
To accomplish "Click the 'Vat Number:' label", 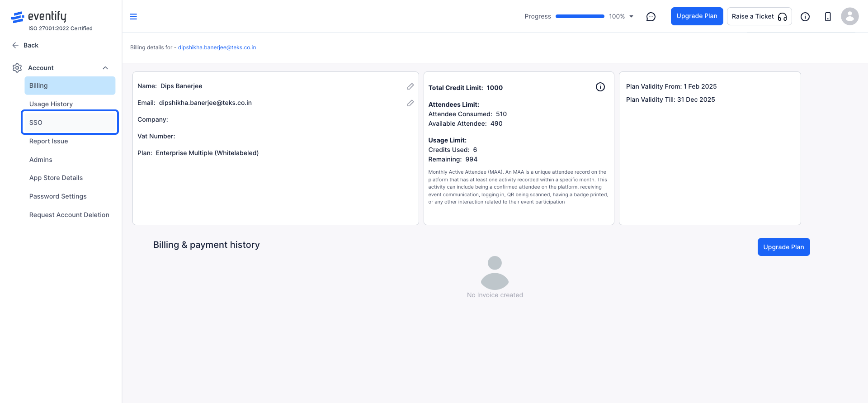I will [x=156, y=136].
